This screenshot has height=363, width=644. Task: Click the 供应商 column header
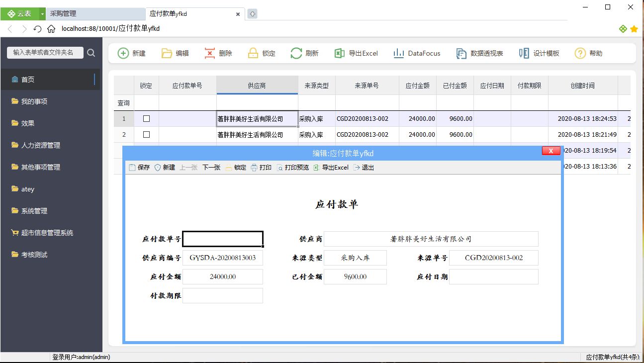[x=257, y=86]
